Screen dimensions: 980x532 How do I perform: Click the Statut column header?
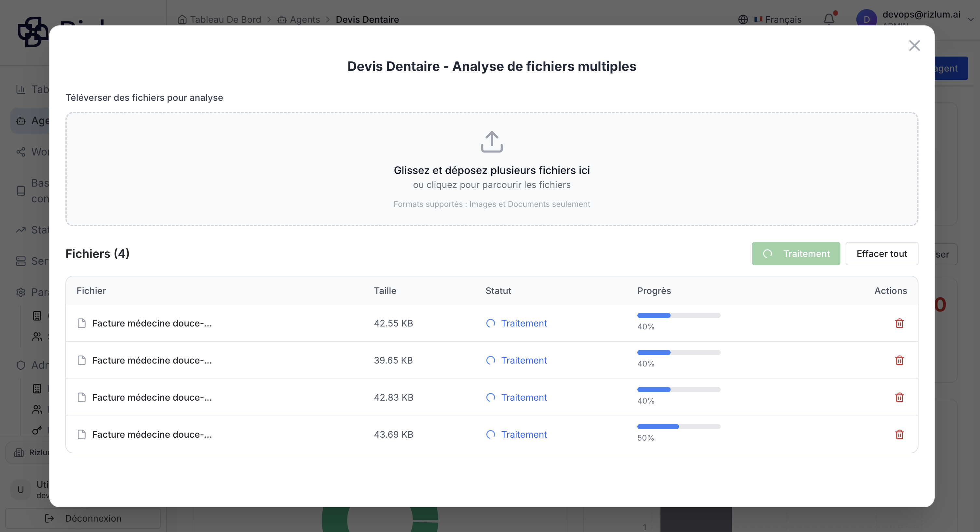pyautogui.click(x=498, y=291)
